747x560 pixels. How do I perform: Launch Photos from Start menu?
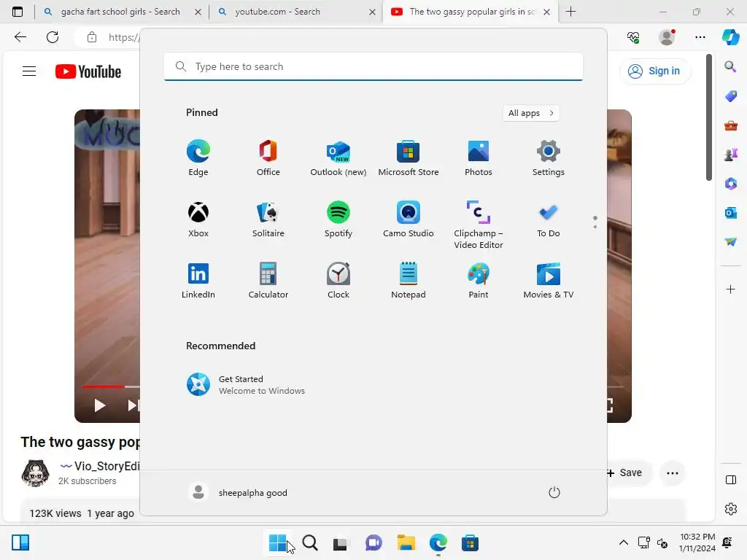(x=479, y=158)
